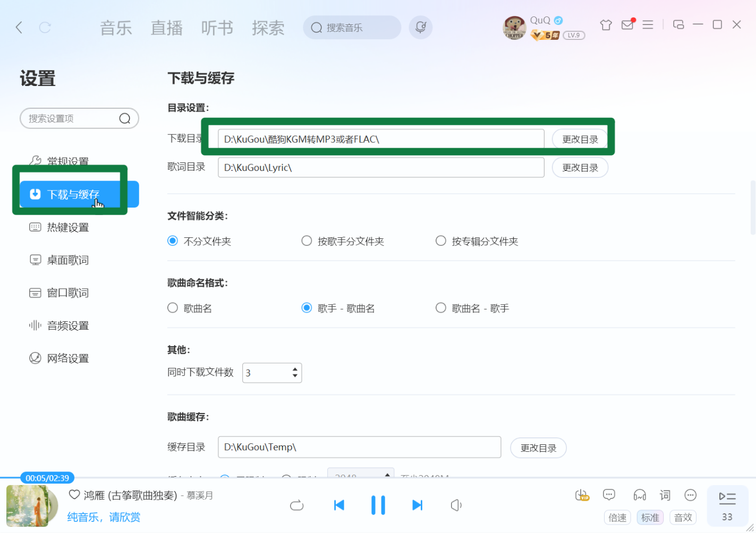Viewport: 756px width, 533px height.
Task: Select 下载与缓存 in settings sidebar
Action: 79,194
